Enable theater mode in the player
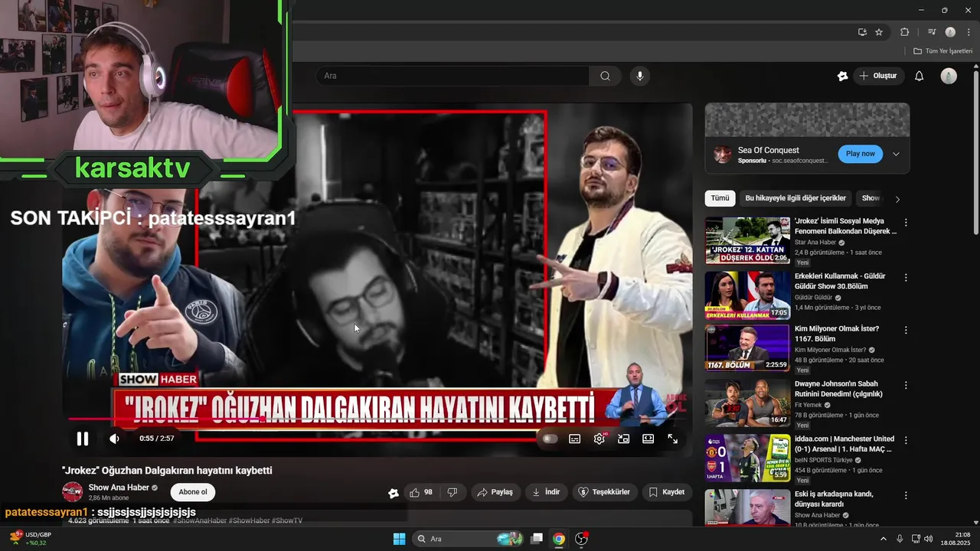The image size is (980, 551). [648, 439]
